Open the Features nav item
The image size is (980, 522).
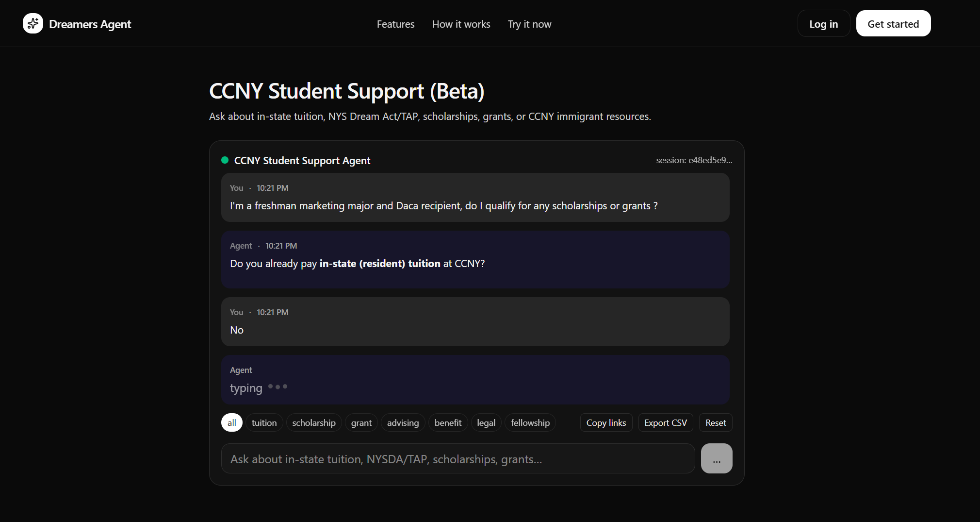pyautogui.click(x=395, y=24)
